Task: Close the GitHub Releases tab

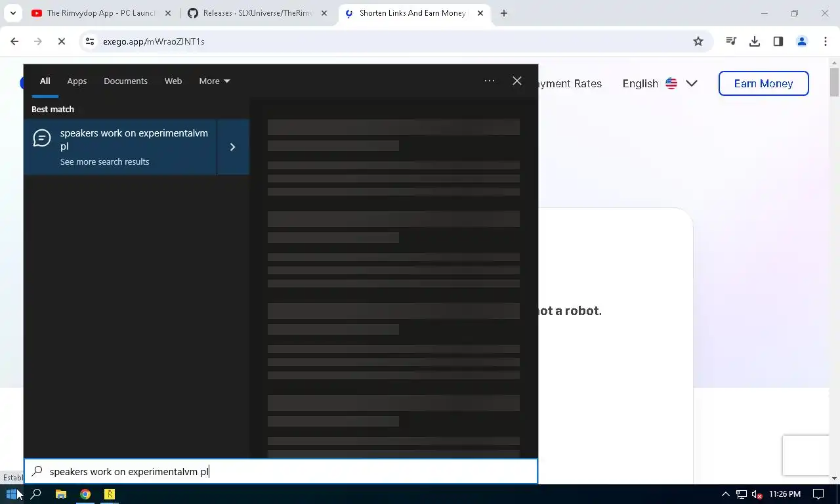Action: [x=324, y=13]
